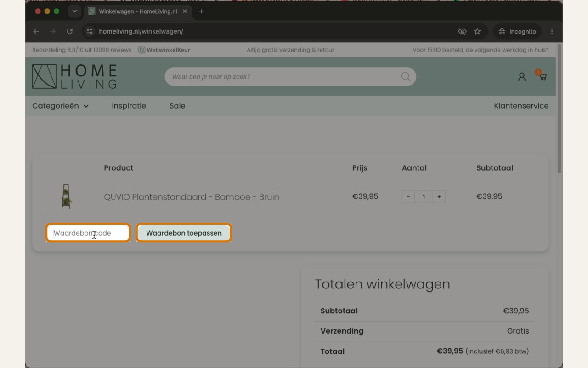Image resolution: width=588 pixels, height=368 pixels.
Task: Click the 'Totalen winkelwagen' heading
Action: click(382, 284)
